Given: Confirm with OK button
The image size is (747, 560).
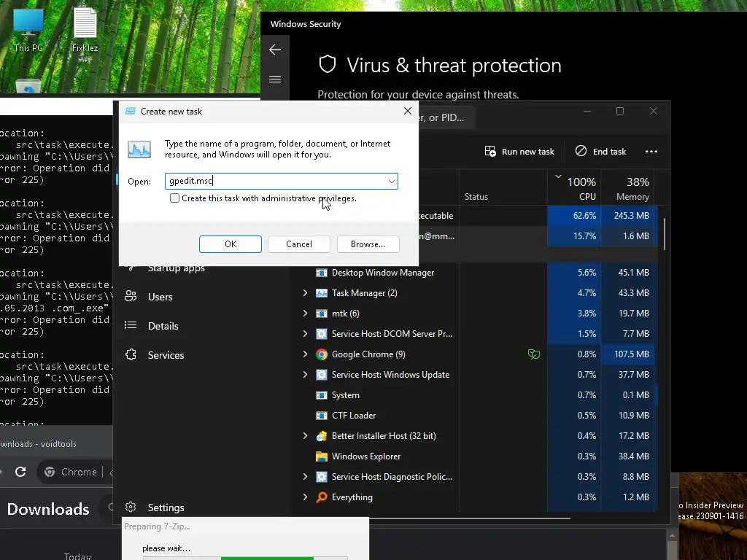Looking at the screenshot, I should coord(230,244).
